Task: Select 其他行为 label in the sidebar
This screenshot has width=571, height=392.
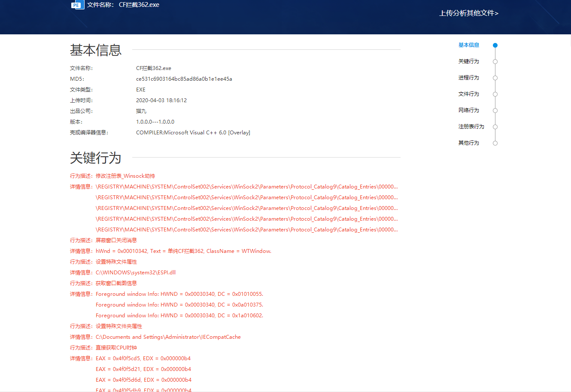Action: (x=468, y=143)
